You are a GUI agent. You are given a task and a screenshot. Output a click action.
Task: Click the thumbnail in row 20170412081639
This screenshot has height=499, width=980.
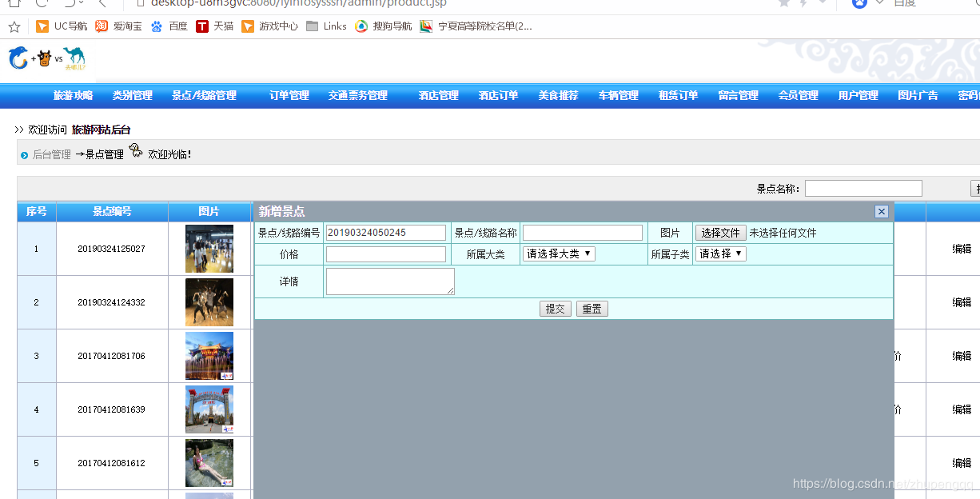(x=209, y=409)
